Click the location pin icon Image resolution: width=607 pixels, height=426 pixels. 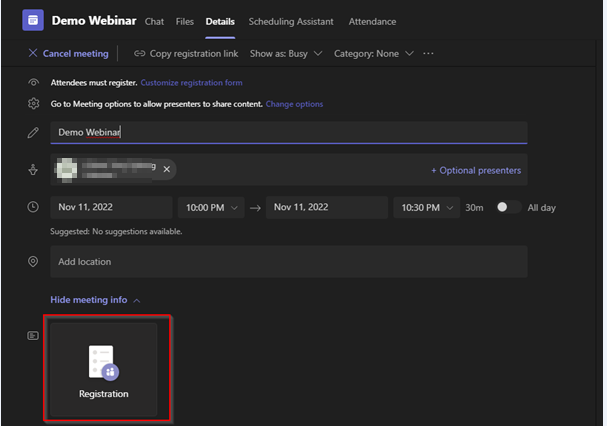(x=33, y=262)
